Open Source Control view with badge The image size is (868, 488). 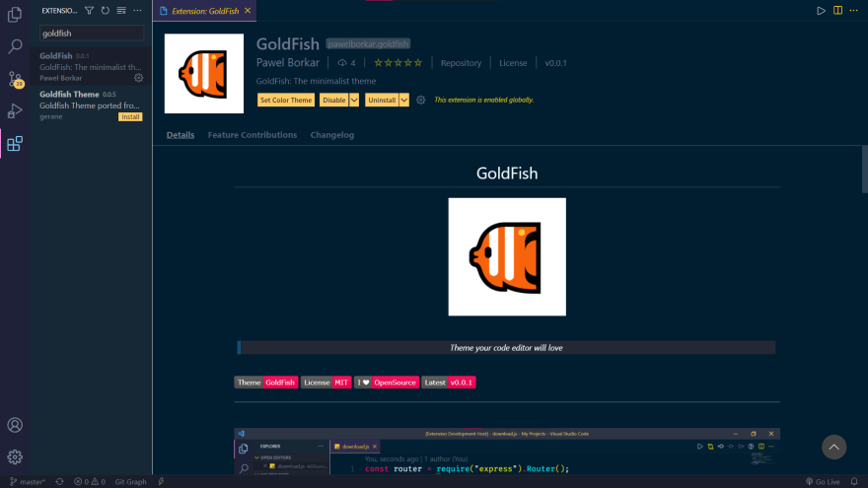15,79
